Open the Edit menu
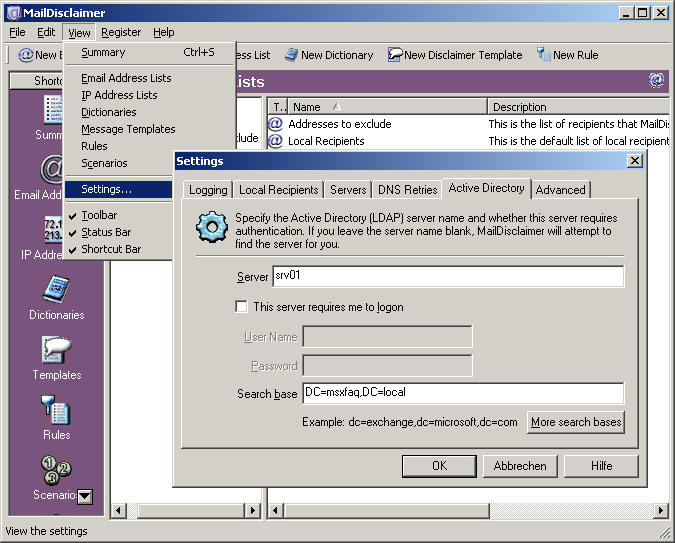The width and height of the screenshot is (675, 543). tap(46, 32)
